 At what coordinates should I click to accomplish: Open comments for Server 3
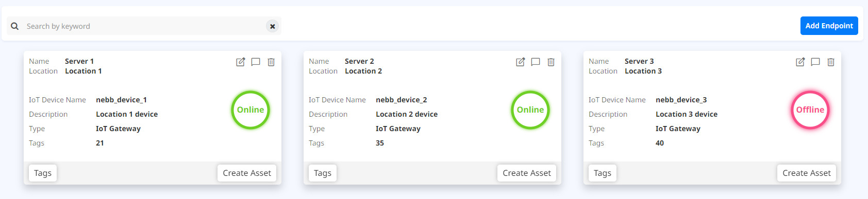(x=815, y=62)
